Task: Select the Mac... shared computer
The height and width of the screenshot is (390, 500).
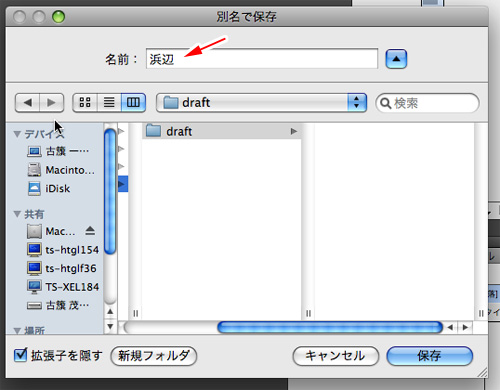Action: pos(51,231)
